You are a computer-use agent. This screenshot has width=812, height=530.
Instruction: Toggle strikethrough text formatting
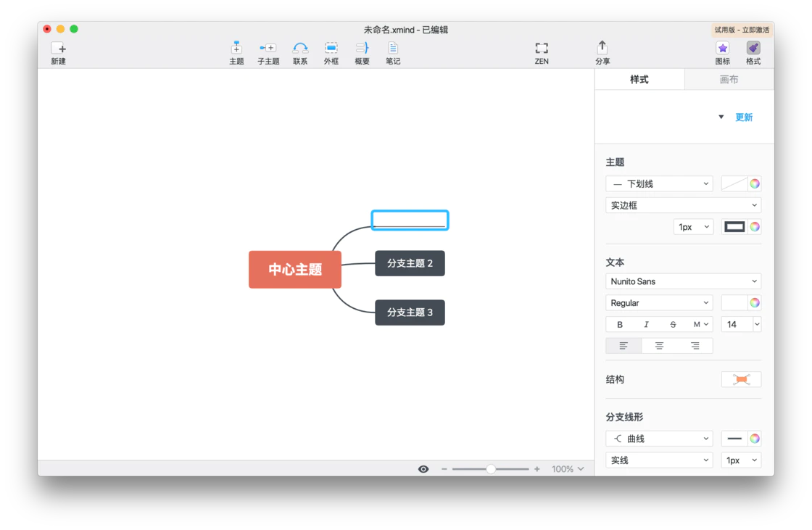(x=673, y=324)
